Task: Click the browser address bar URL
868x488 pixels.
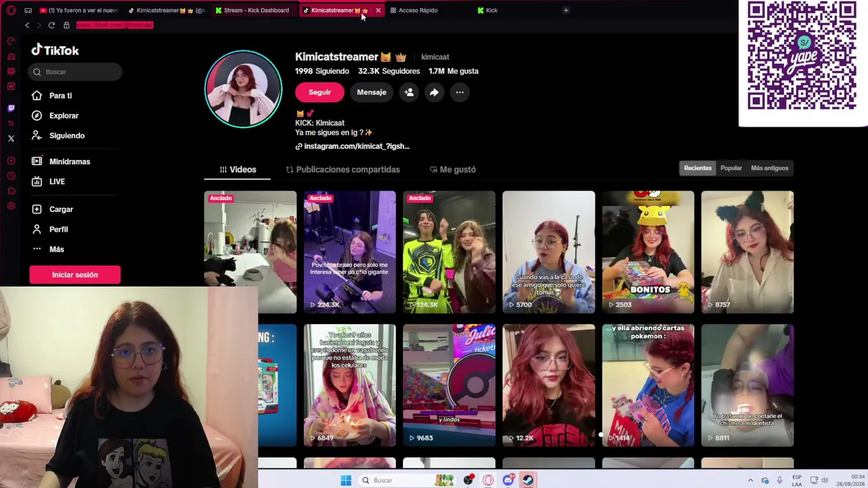Action: pyautogui.click(x=115, y=25)
